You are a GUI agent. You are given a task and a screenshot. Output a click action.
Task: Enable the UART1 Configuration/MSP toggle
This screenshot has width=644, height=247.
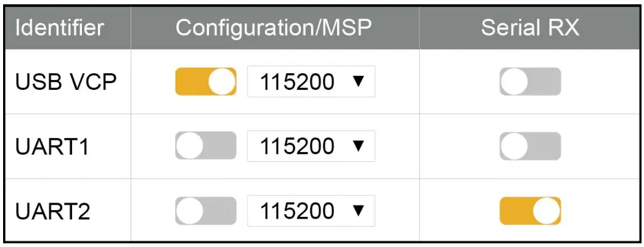point(206,147)
